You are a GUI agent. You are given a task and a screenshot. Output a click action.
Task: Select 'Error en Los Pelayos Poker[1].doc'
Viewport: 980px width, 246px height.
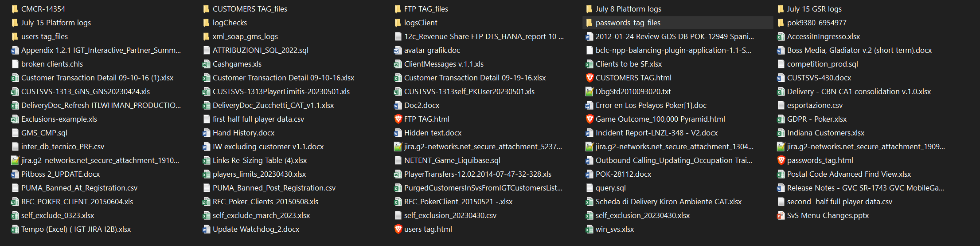[x=651, y=105]
